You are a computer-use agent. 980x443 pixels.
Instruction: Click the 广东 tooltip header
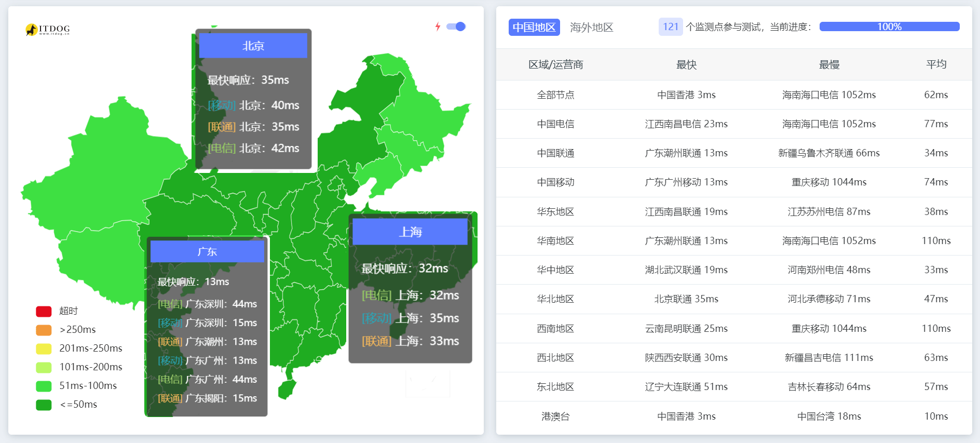tap(207, 252)
